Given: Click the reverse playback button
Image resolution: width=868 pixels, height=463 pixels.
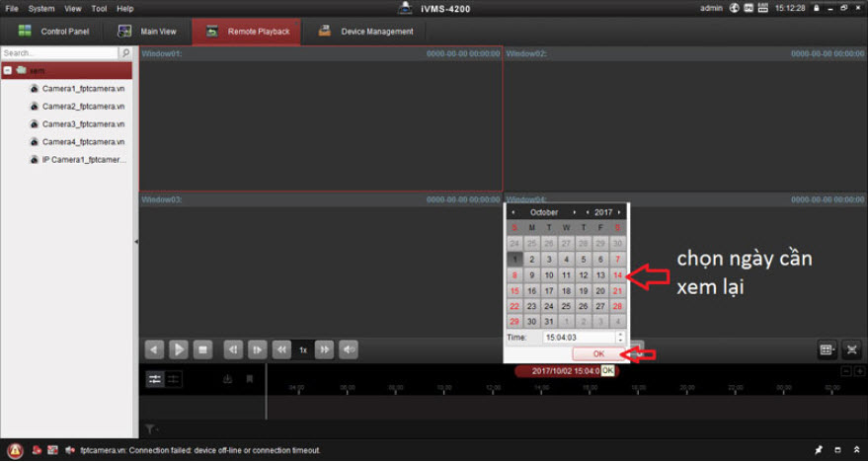Looking at the screenshot, I should tap(154, 349).
